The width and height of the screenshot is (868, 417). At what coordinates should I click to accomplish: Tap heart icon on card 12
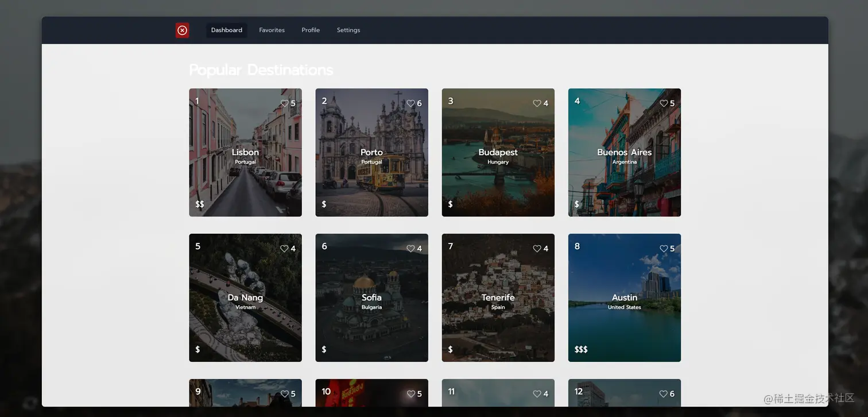click(x=663, y=394)
